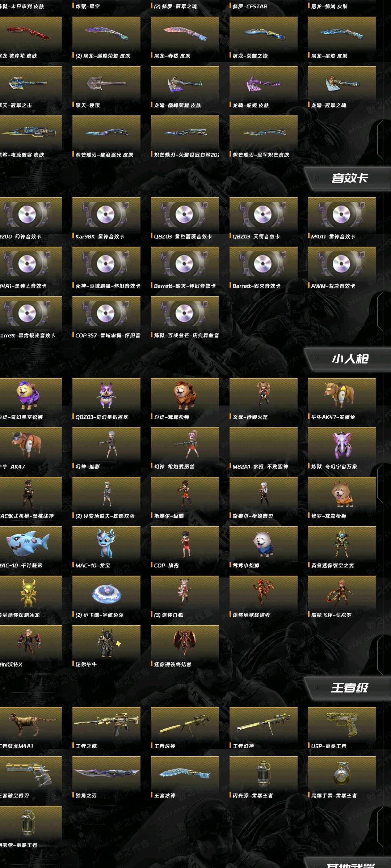Image resolution: width=391 pixels, height=868 pixels.
Task: Select the 迷你牛牛 mini character
Action: click(106, 643)
